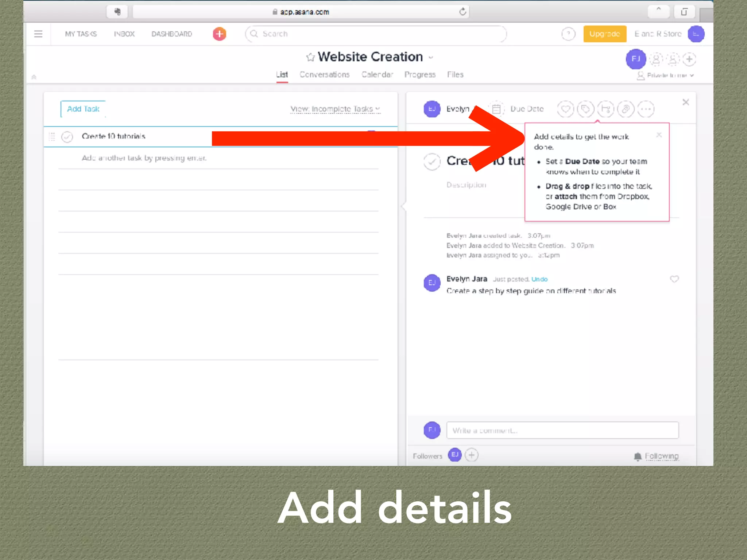Switch to the Calendar tab
The width and height of the screenshot is (747, 560).
pos(377,75)
